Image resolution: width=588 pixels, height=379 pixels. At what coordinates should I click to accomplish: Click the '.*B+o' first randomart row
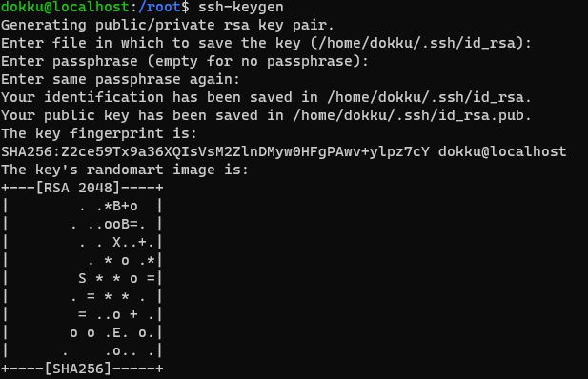point(109,207)
